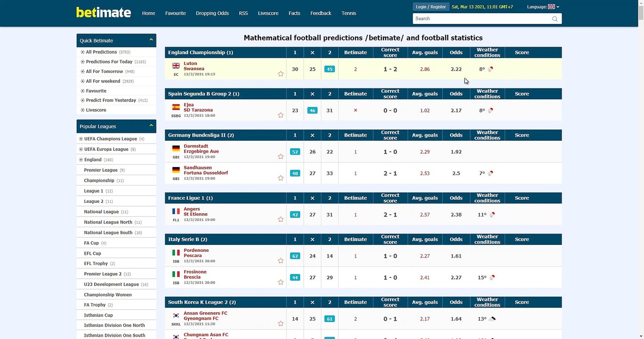The width and height of the screenshot is (644, 339).
Task: Open the Predictions For Today link
Action: pos(109,62)
